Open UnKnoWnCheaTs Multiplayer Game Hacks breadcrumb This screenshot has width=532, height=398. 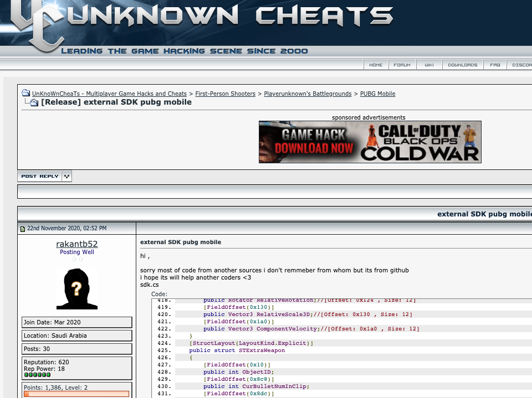pos(109,94)
